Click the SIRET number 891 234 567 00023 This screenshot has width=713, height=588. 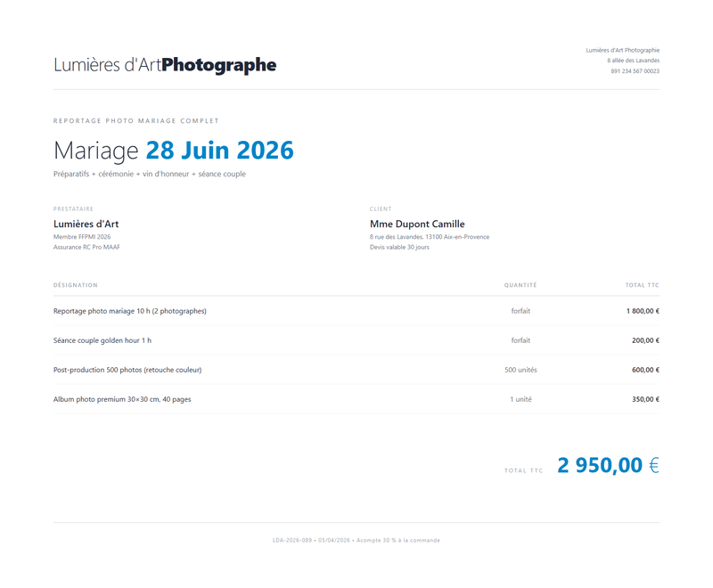(x=635, y=71)
